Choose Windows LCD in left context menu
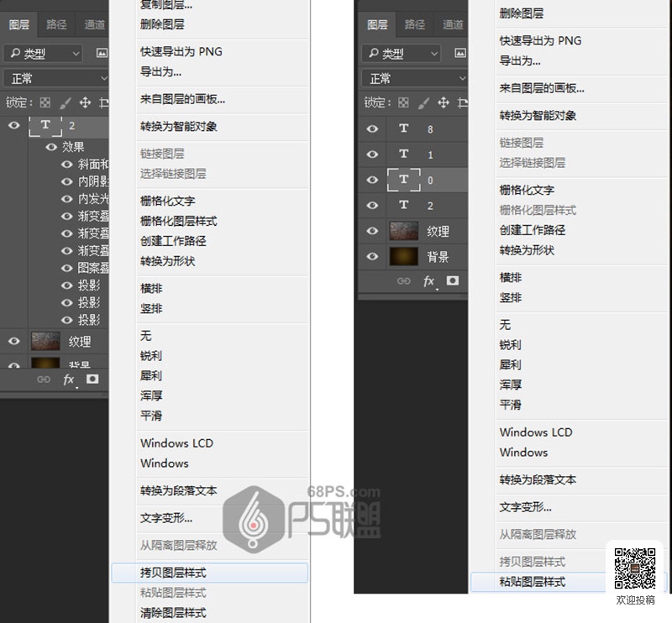 176,443
